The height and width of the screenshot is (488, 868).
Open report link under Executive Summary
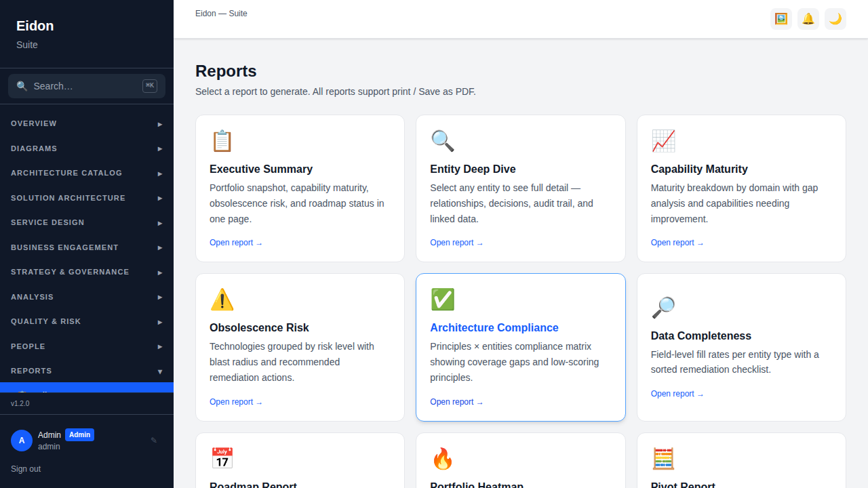tap(236, 243)
